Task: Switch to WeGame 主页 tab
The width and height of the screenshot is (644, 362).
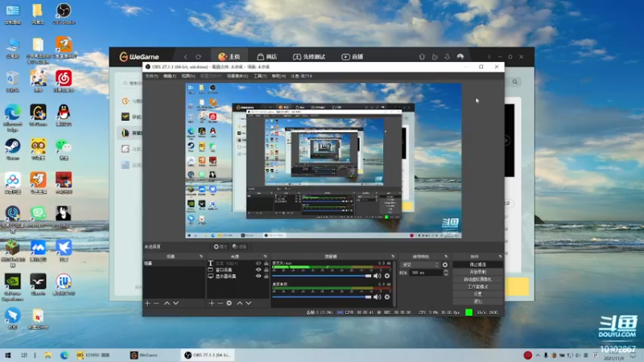Action: coord(229,56)
